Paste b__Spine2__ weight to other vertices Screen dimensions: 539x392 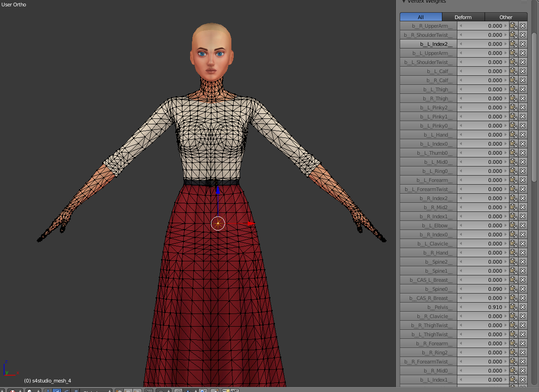point(513,262)
